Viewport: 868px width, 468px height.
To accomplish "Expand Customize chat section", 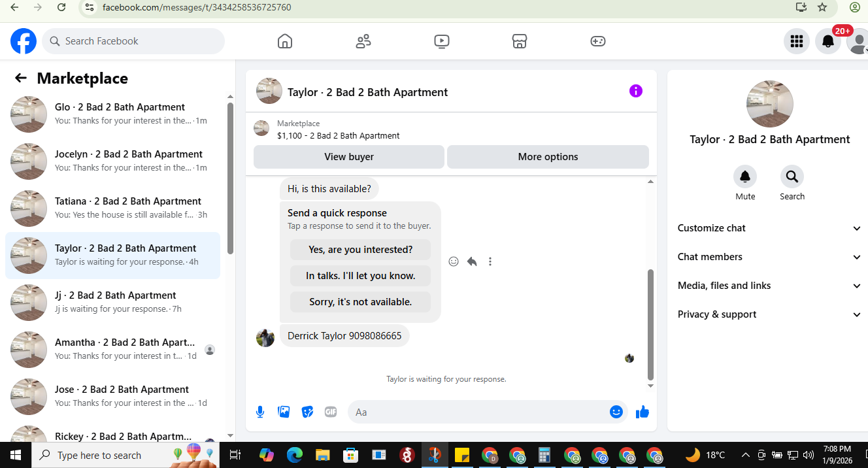I will 769,228.
